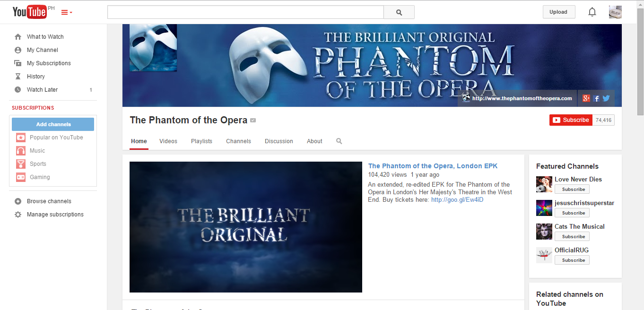The image size is (644, 310).
Task: Click the channel search magnifier icon
Action: click(339, 141)
